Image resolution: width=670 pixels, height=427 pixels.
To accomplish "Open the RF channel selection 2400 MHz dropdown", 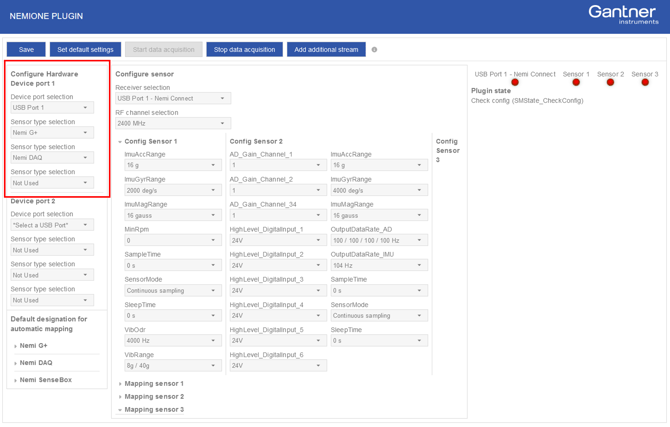I will point(173,124).
